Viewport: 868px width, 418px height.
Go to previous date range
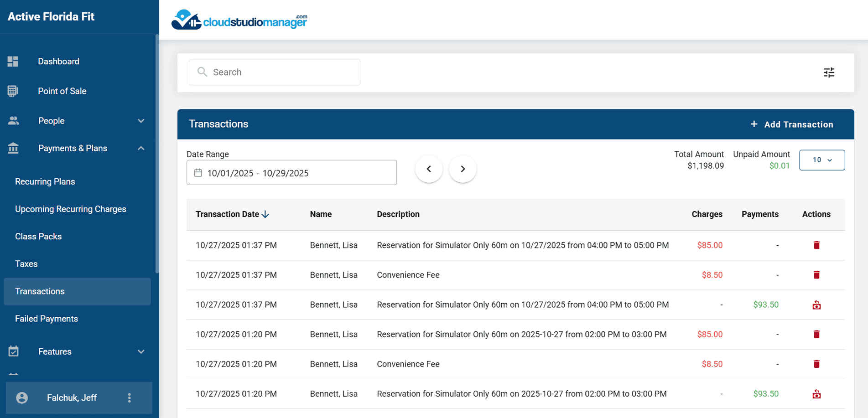point(429,169)
